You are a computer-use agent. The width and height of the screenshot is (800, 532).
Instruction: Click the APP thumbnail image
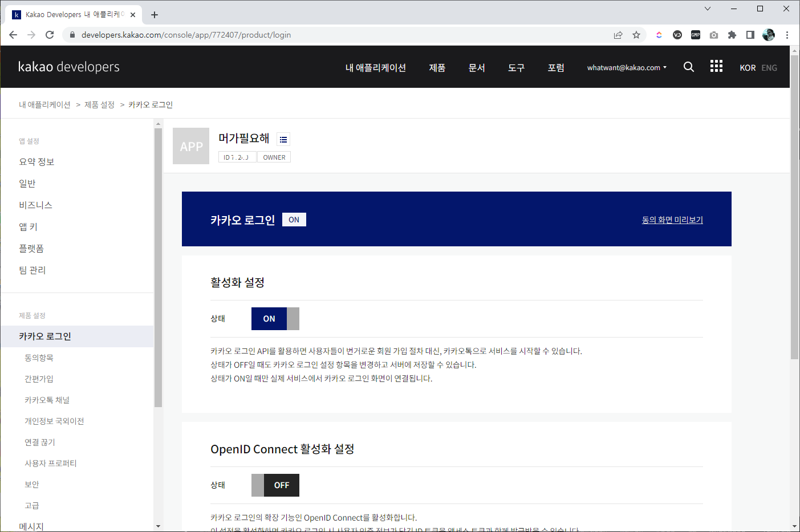coord(191,146)
